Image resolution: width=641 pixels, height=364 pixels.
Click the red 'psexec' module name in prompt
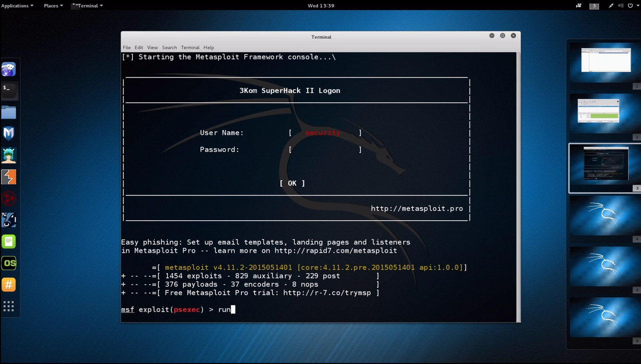pos(187,310)
